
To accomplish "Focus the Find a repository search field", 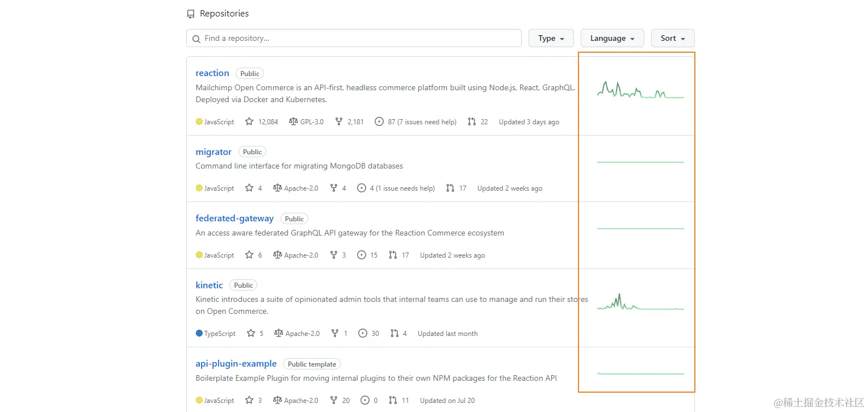I will pyautogui.click(x=354, y=38).
